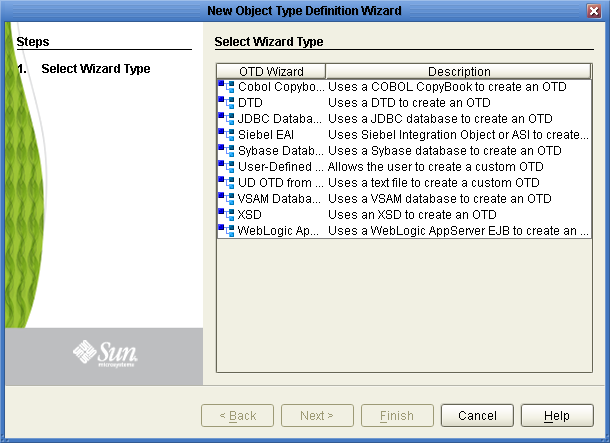The image size is (610, 443).
Task: Select the VSAM Databa... wizard name
Action: (279, 198)
